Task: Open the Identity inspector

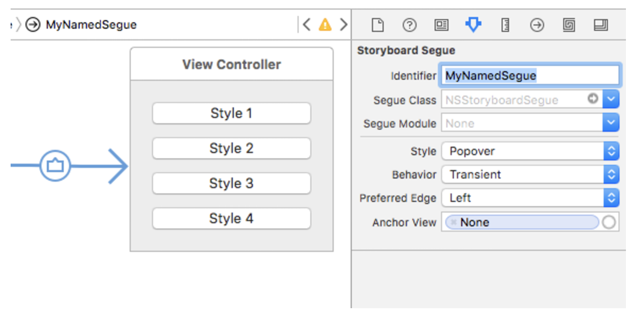Action: point(442,24)
